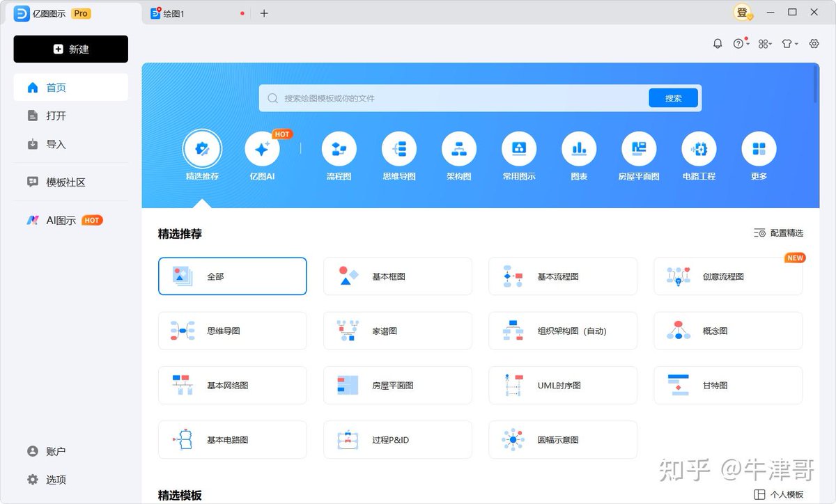836x504 pixels.
Task: Open AI图示 in the sidebar
Action: pyautogui.click(x=71, y=220)
